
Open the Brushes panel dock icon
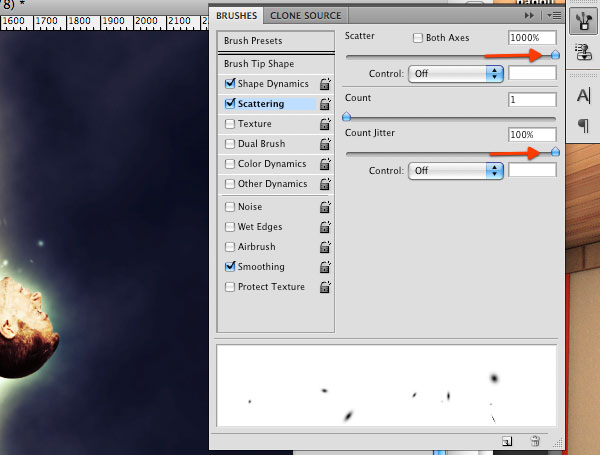tap(583, 21)
